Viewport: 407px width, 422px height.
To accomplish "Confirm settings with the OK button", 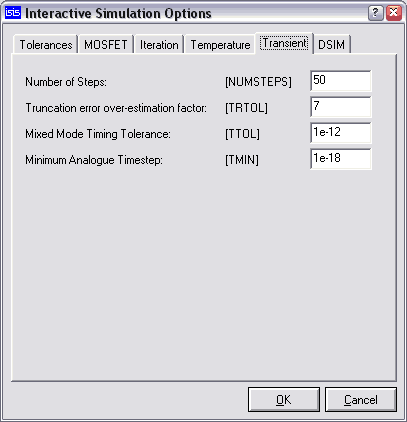I will (x=284, y=399).
